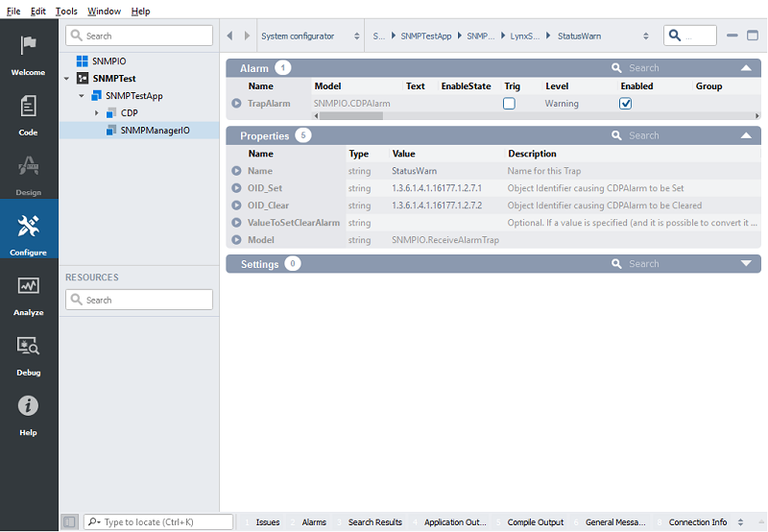Open the Analyze mode icon

pyautogui.click(x=29, y=287)
